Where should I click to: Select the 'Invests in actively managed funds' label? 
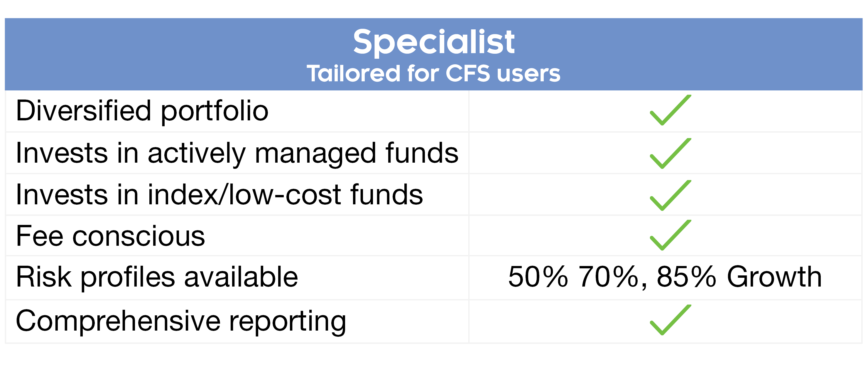pyautogui.click(x=237, y=153)
